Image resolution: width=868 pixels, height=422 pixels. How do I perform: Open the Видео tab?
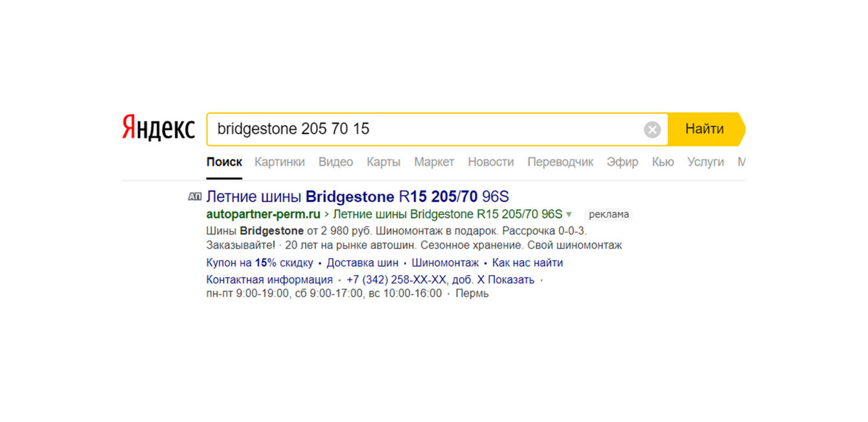pyautogui.click(x=336, y=162)
